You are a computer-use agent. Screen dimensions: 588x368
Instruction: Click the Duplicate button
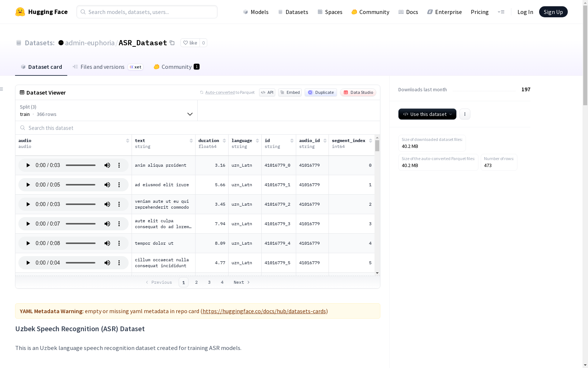(x=321, y=92)
